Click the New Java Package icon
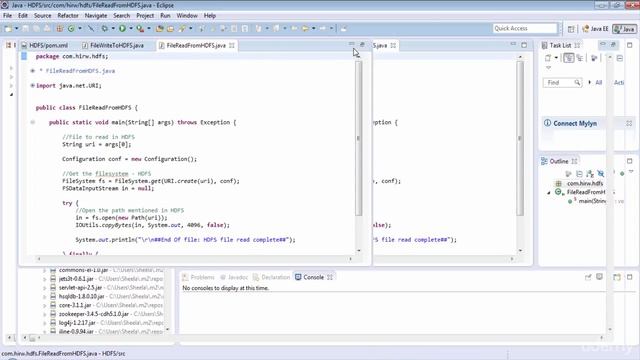The width and height of the screenshot is (640, 360). pos(60,29)
